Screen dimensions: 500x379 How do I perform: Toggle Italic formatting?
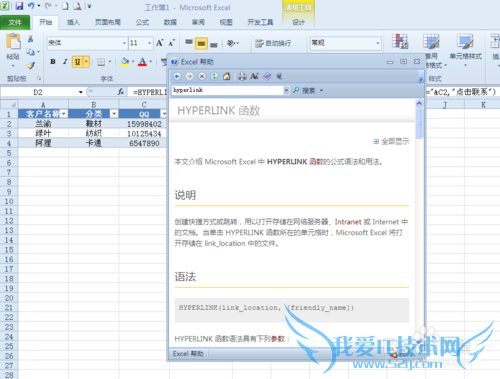coord(65,62)
